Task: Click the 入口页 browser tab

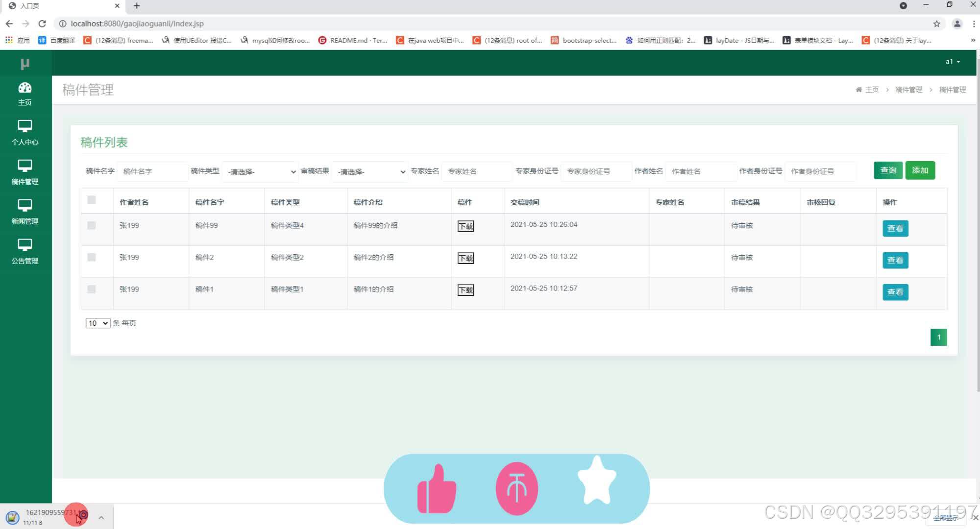Action: pos(64,6)
